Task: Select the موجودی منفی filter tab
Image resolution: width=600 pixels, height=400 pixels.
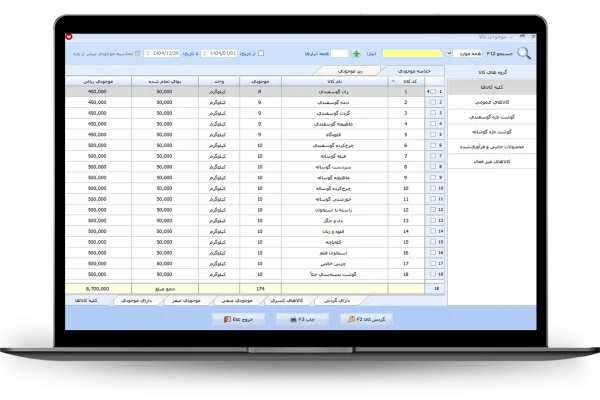Action: point(236,300)
